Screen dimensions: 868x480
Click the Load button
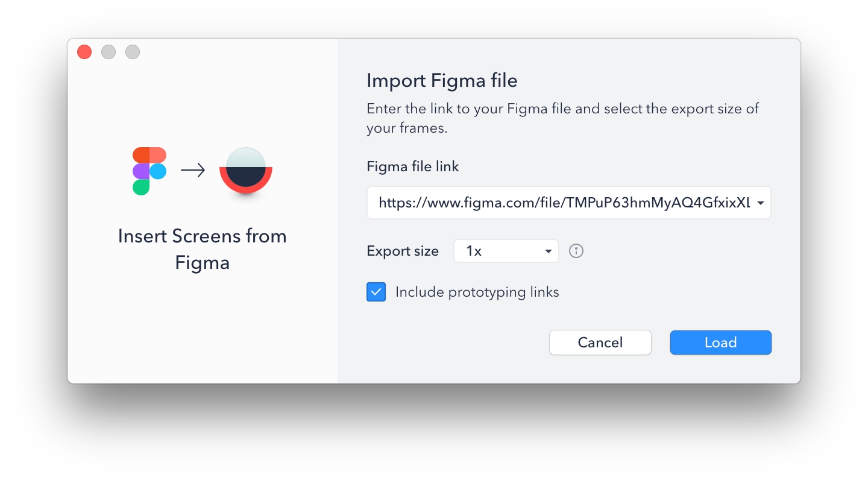click(x=721, y=343)
